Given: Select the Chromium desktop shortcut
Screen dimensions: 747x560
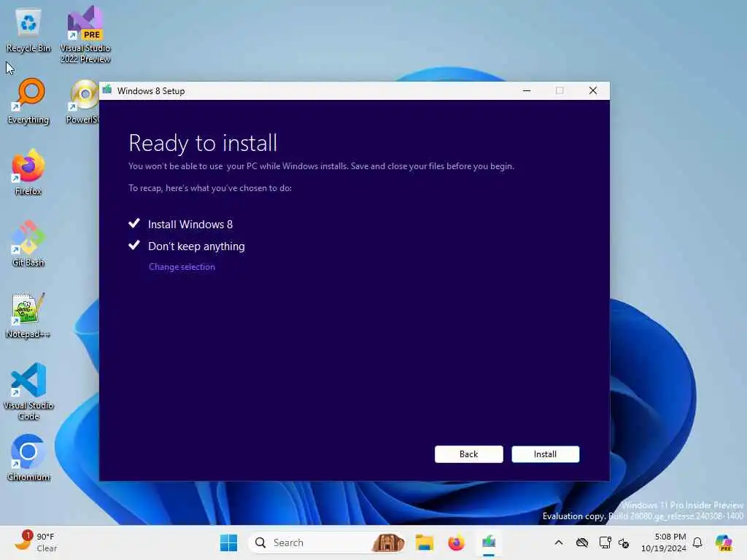Looking at the screenshot, I should click(x=28, y=458).
